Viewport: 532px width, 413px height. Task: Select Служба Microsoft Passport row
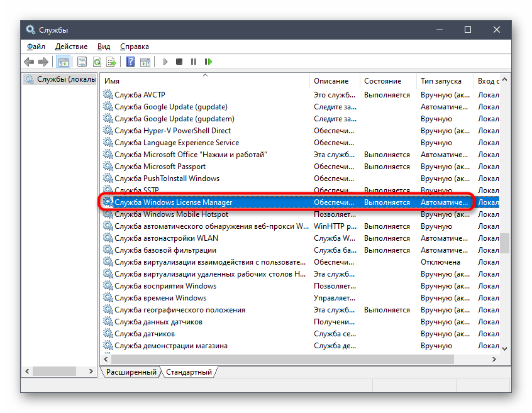click(301, 167)
